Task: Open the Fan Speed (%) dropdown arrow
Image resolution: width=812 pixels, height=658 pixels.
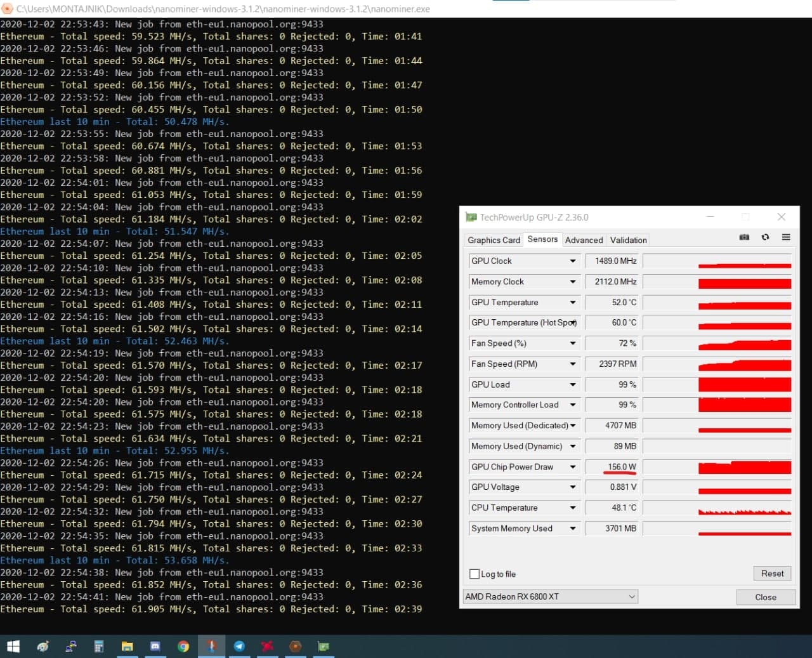Action: [x=573, y=343]
